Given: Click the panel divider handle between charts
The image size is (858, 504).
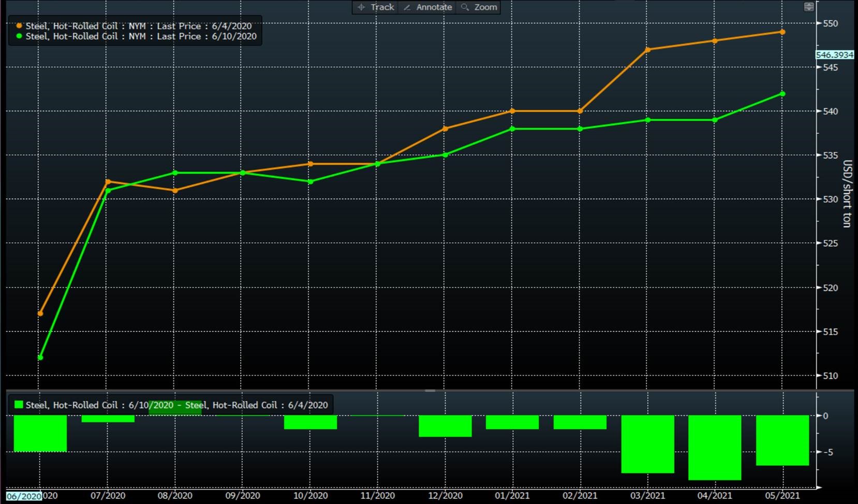Looking at the screenshot, I should coord(430,391).
